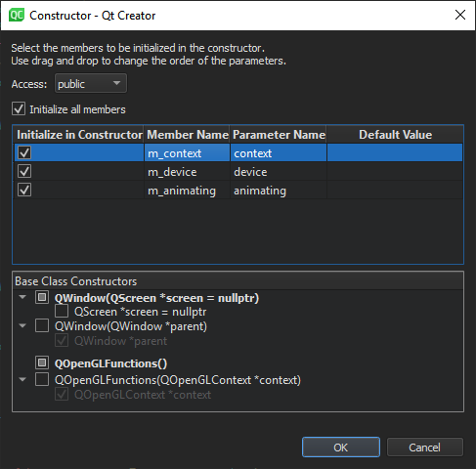Click the Initialize in Constructor column header
This screenshot has width=476, height=469.
[x=79, y=135]
